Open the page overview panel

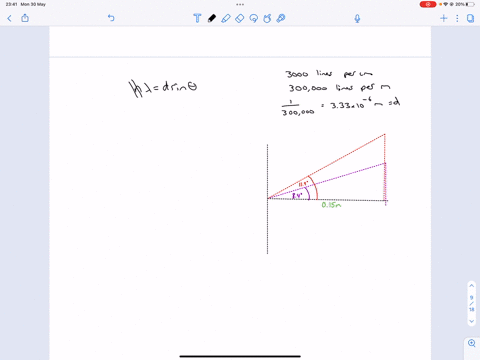click(x=470, y=18)
